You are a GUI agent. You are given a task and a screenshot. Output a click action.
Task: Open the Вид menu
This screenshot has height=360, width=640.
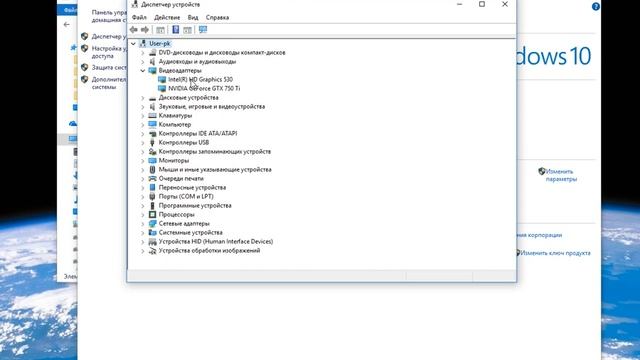tap(193, 18)
